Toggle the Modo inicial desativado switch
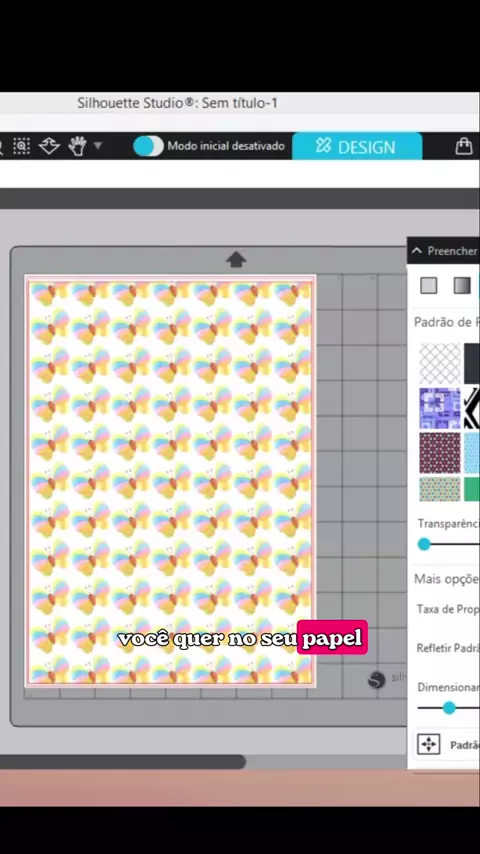This screenshot has height=854, width=480. (x=148, y=146)
